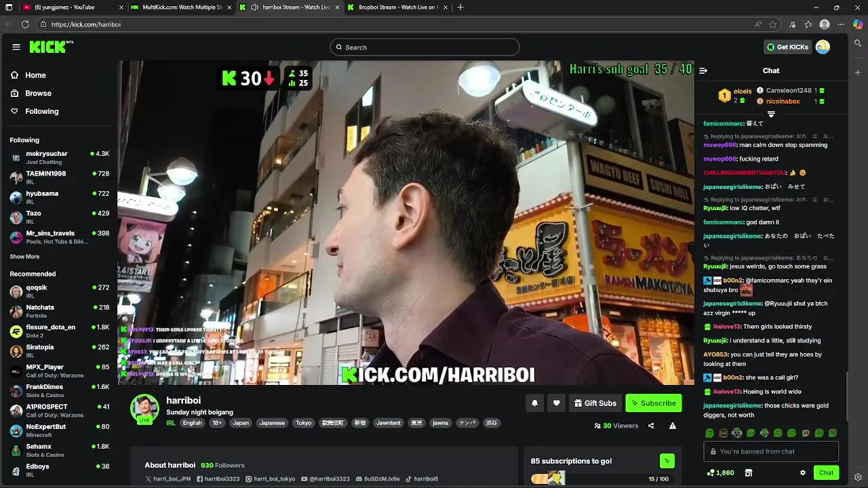The image size is (868, 488).
Task: Expand Show More in following list
Action: coord(24,257)
